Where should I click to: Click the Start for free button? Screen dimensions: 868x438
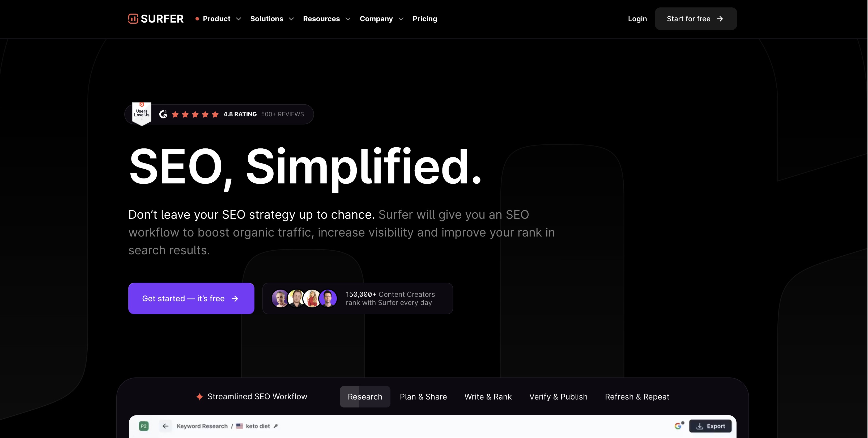click(696, 18)
